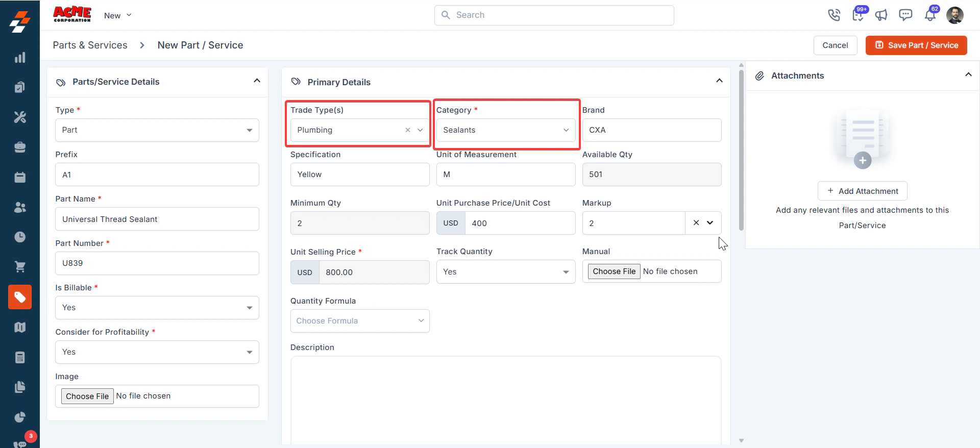Click the Available Qty field 501
The image size is (980, 448).
tap(652, 175)
